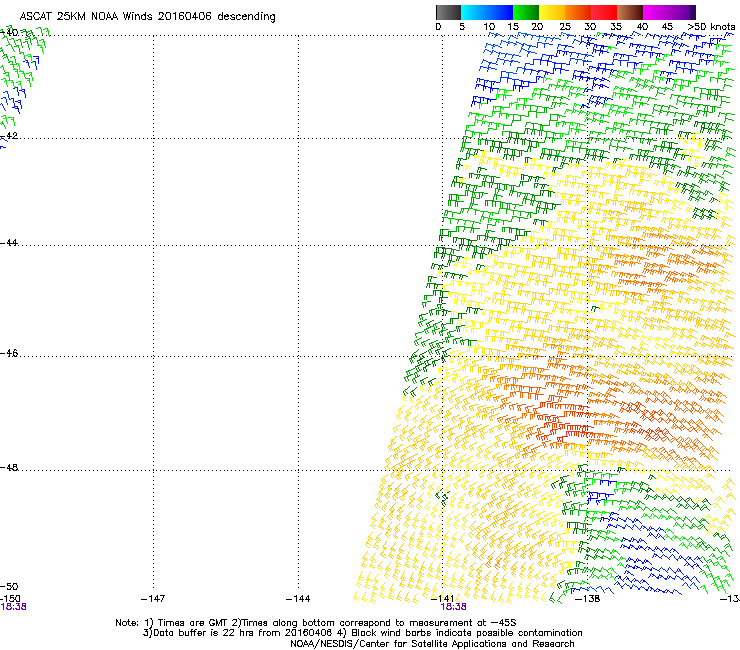740x650 pixels.
Task: Click the '45' legend scale label
Action: [x=667, y=27]
